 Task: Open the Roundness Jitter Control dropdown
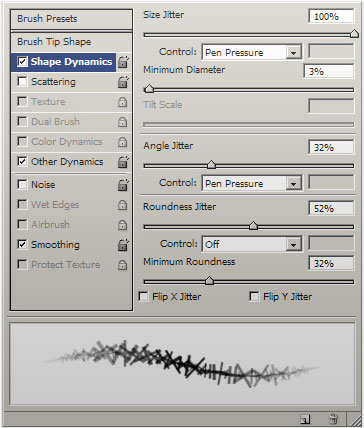pos(252,244)
